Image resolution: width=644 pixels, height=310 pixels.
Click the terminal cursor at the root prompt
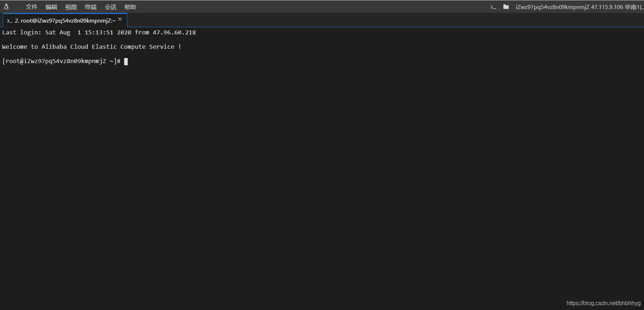point(126,61)
